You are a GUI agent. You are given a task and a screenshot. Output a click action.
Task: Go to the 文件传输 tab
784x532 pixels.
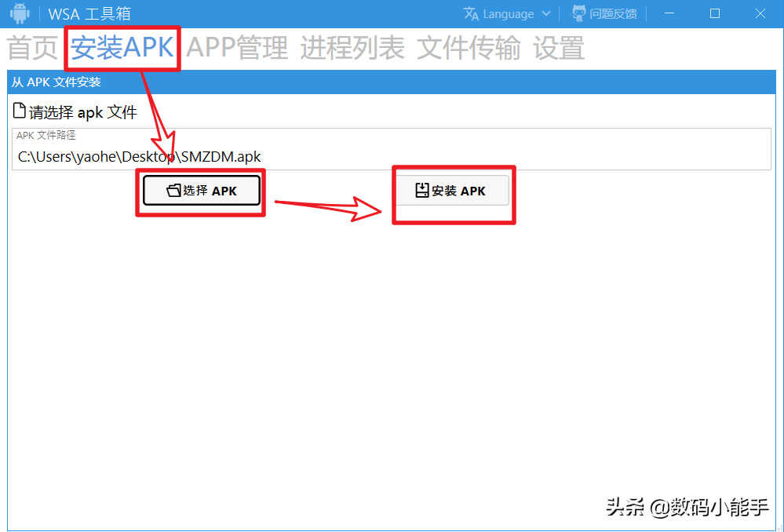tap(469, 48)
